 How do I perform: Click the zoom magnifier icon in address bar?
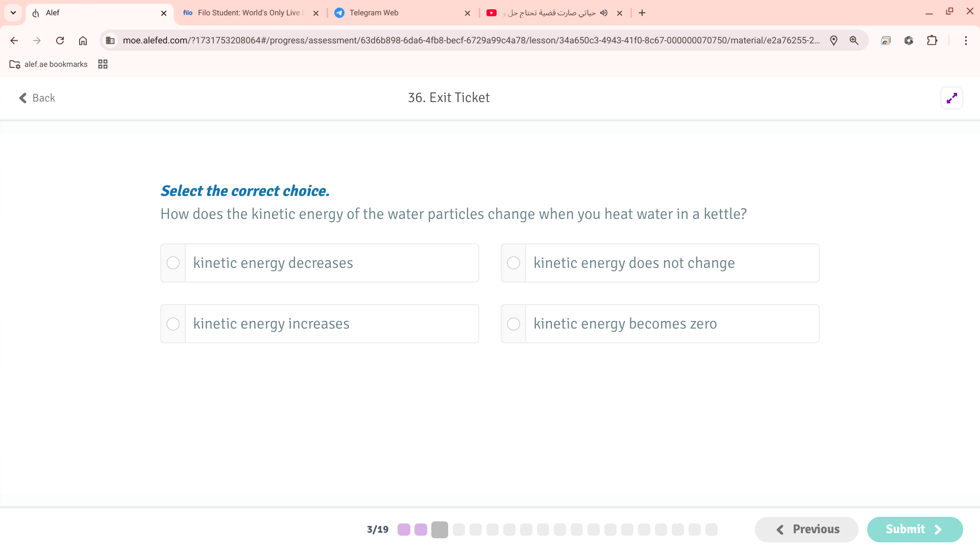pyautogui.click(x=854, y=40)
